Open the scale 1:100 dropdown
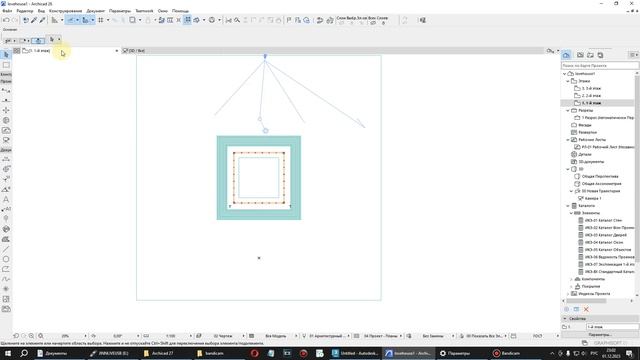 (x=191, y=336)
